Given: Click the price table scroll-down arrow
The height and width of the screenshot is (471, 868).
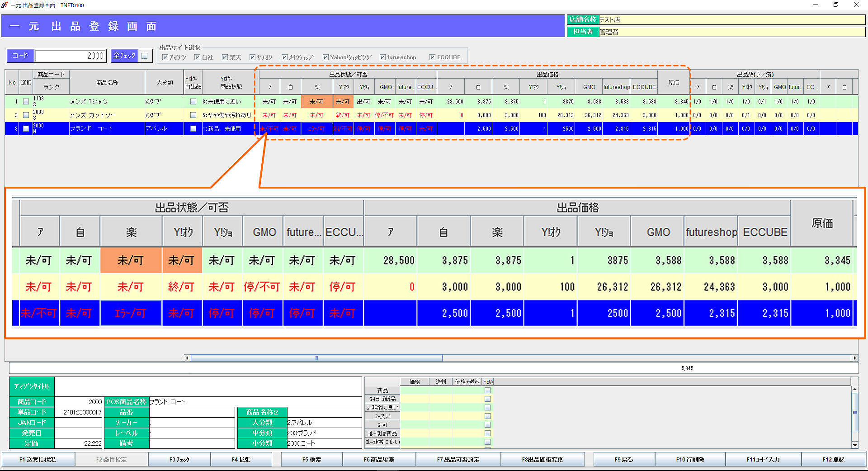Looking at the screenshot, I should coord(854,445).
